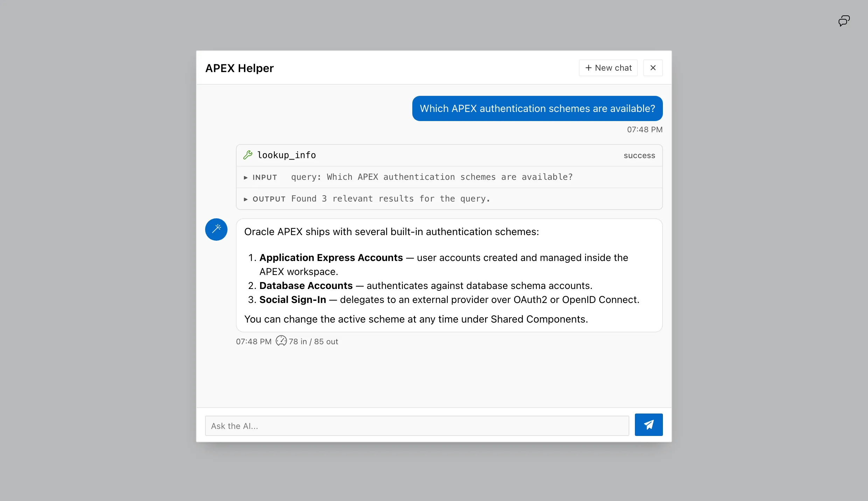The image size is (868, 501).
Task: Click the token usage gauge icon
Action: coord(281,341)
